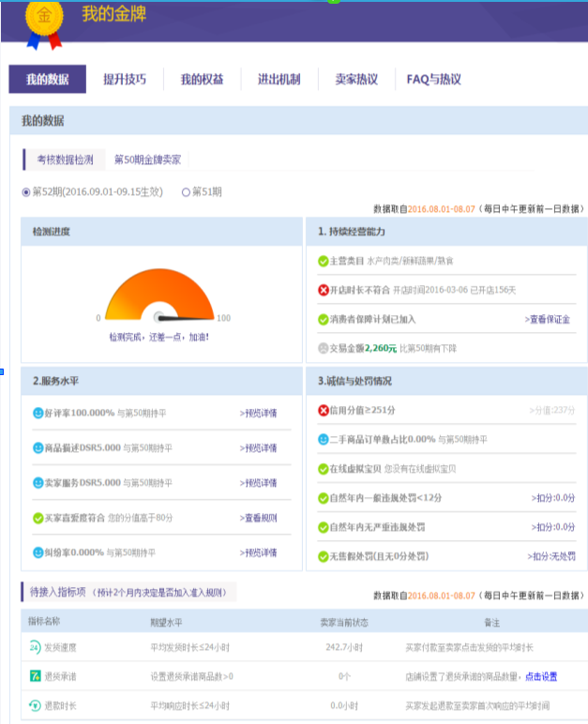Click the red X icon beside 开店时长不符合

click(324, 290)
